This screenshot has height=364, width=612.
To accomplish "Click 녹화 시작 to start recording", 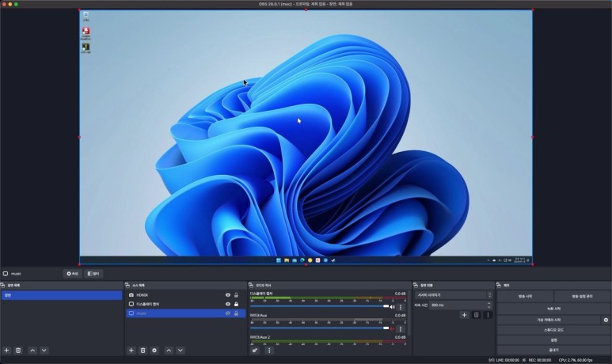I will pos(553,309).
